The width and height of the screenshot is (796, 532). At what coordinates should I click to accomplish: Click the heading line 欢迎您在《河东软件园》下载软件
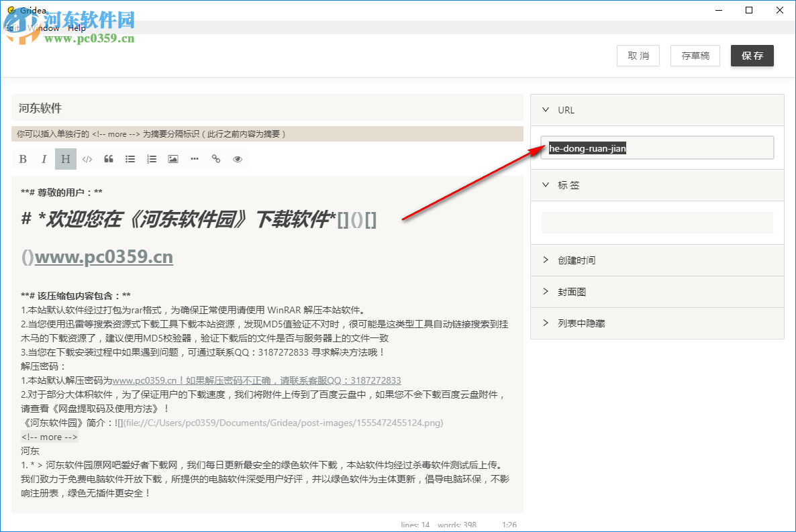(x=199, y=219)
